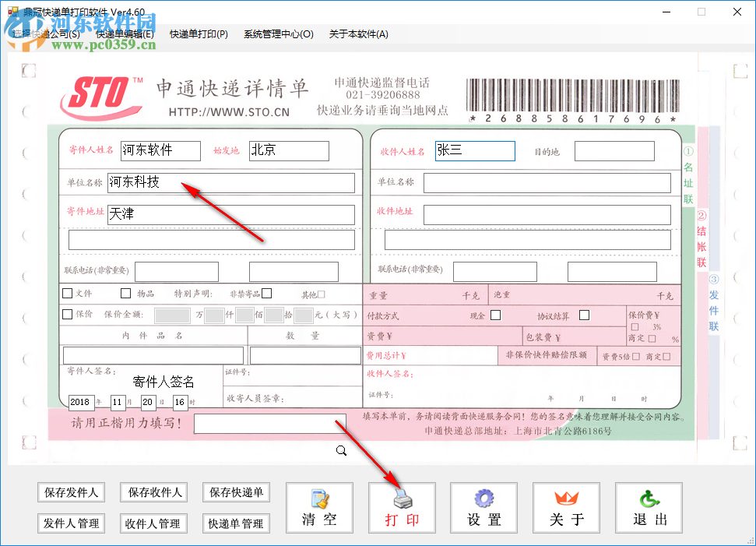The height and width of the screenshot is (546, 756).
Task: Click the 始发地 field showing 北京
Action: tap(288, 150)
